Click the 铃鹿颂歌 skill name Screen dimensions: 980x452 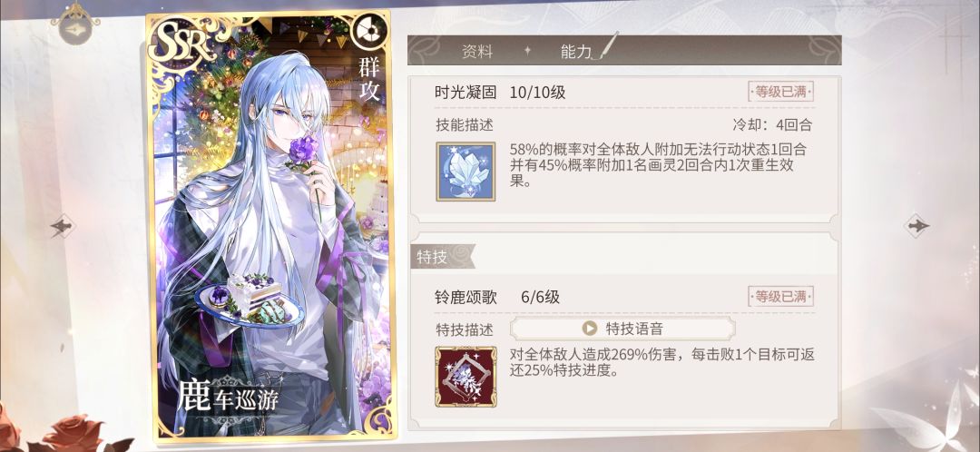(465, 297)
